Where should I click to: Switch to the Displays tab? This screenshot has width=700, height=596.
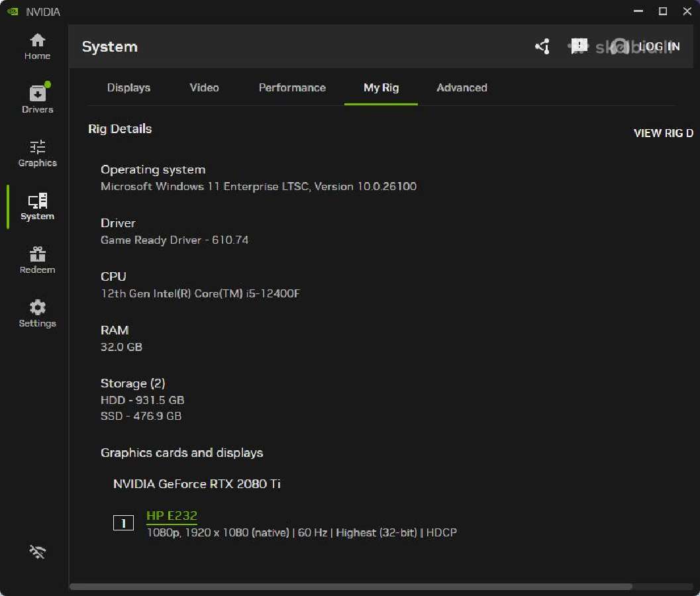128,87
